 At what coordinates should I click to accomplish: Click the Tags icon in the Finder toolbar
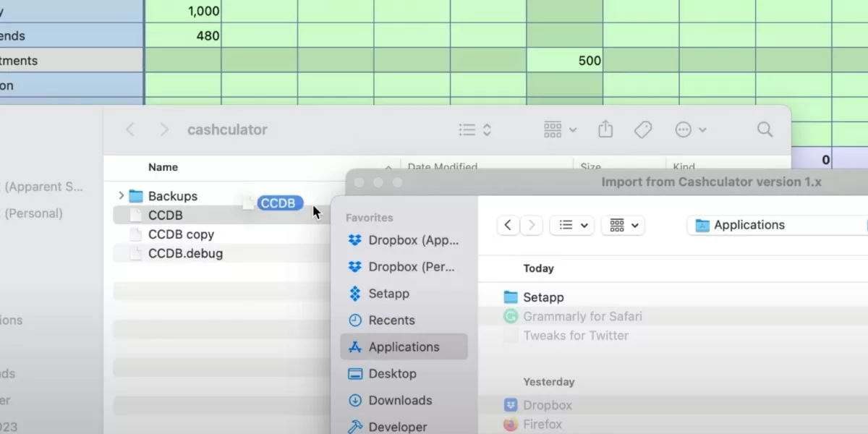pyautogui.click(x=642, y=129)
